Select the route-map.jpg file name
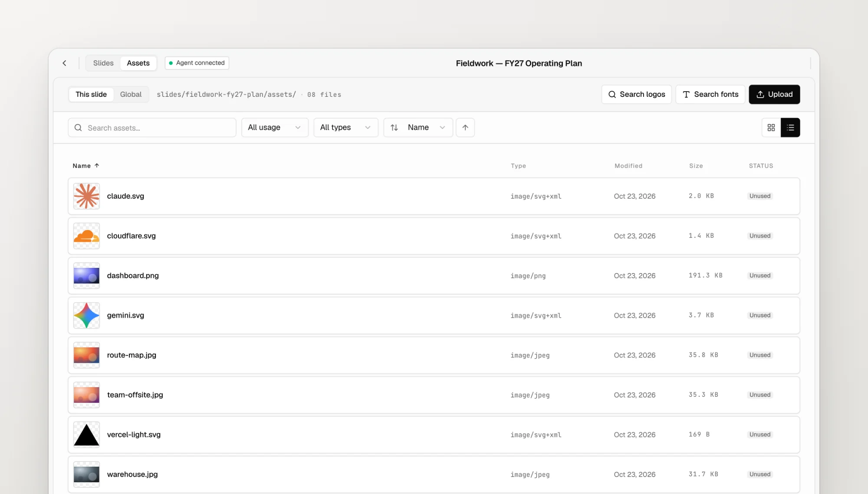Image resolution: width=868 pixels, height=494 pixels. [132, 355]
